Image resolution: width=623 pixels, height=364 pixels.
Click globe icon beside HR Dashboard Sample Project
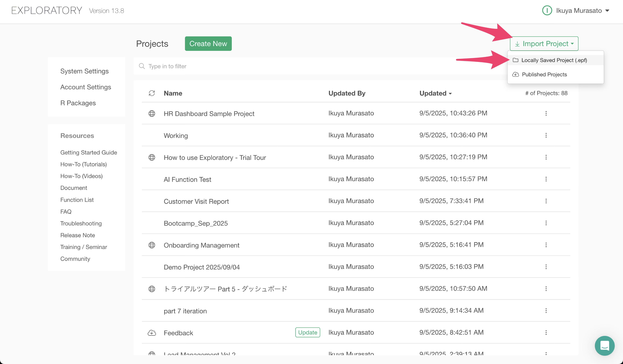click(x=152, y=113)
